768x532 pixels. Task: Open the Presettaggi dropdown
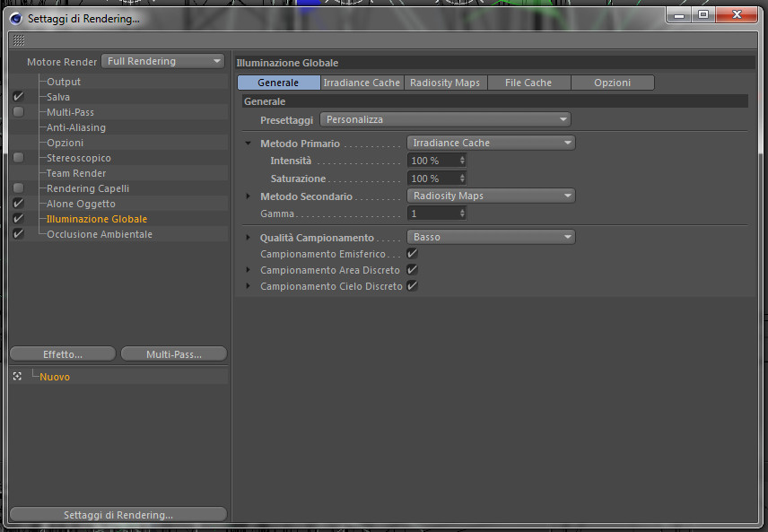point(445,119)
